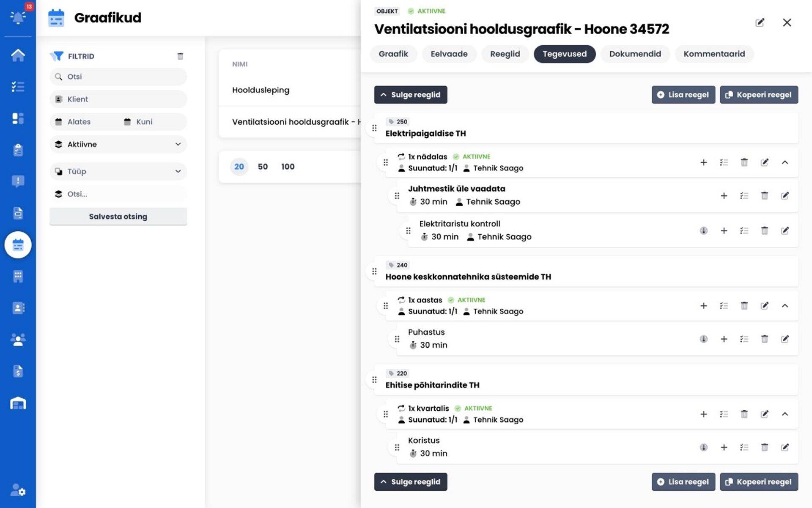Click the Salvesta otsing button
The width and height of the screenshot is (812, 508).
(x=118, y=216)
